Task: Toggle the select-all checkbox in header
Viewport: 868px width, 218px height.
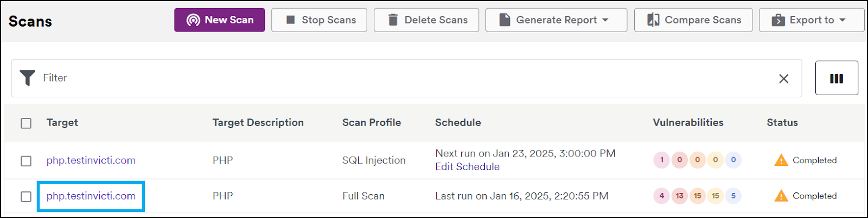Action: click(26, 123)
